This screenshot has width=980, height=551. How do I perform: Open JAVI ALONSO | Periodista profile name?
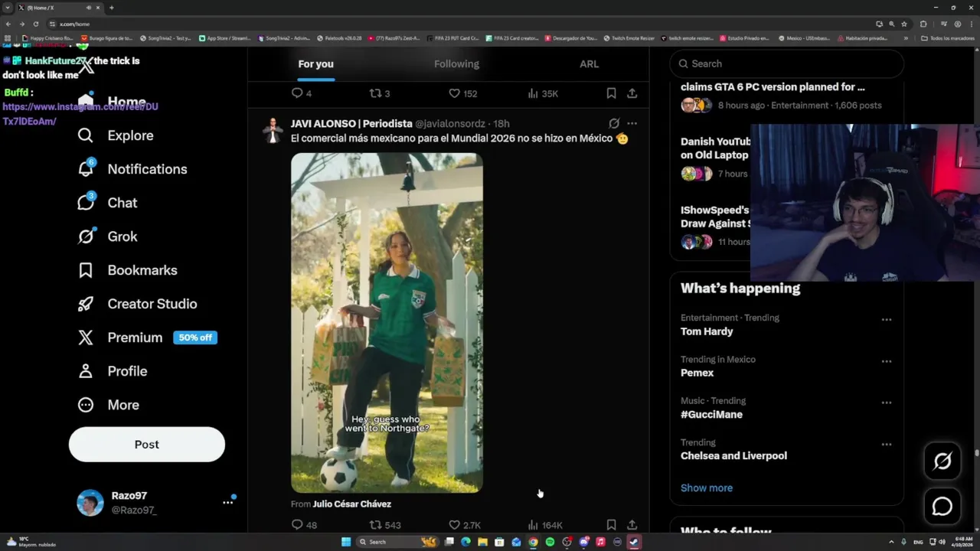click(x=351, y=124)
